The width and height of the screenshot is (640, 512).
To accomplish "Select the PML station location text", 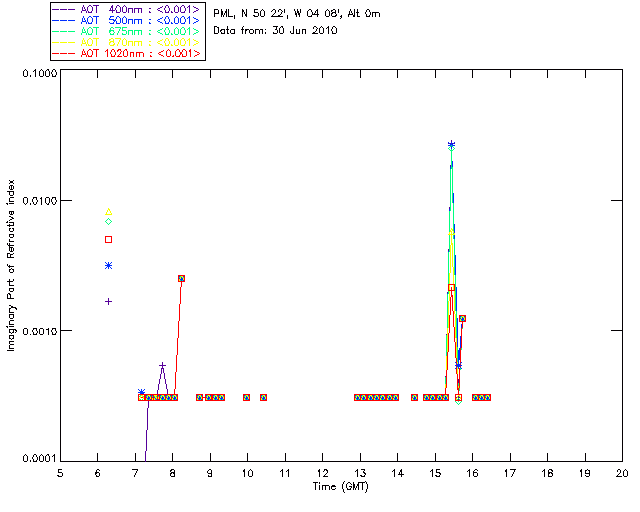I will (297, 13).
